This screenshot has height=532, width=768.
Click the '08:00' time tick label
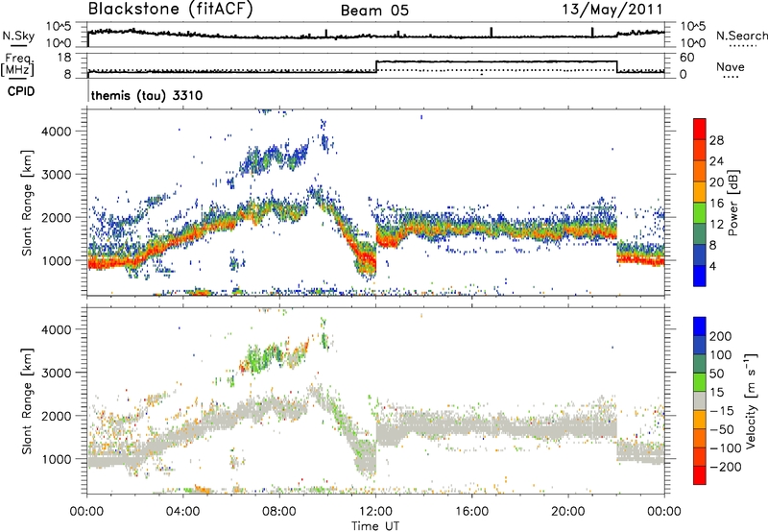279,512
